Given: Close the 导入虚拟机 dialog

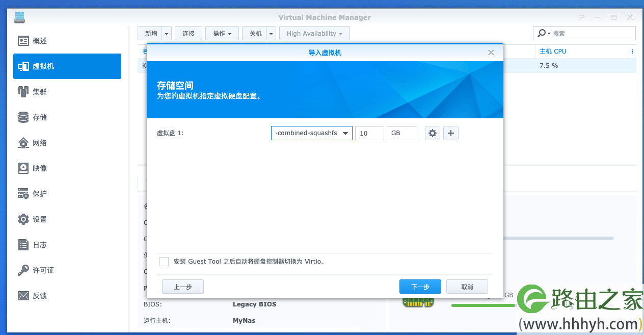Looking at the screenshot, I should [491, 53].
